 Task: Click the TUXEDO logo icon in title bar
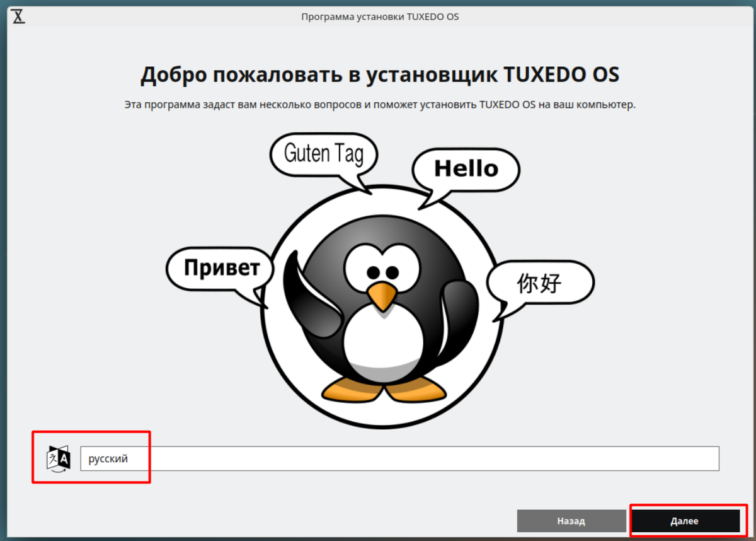point(19,16)
